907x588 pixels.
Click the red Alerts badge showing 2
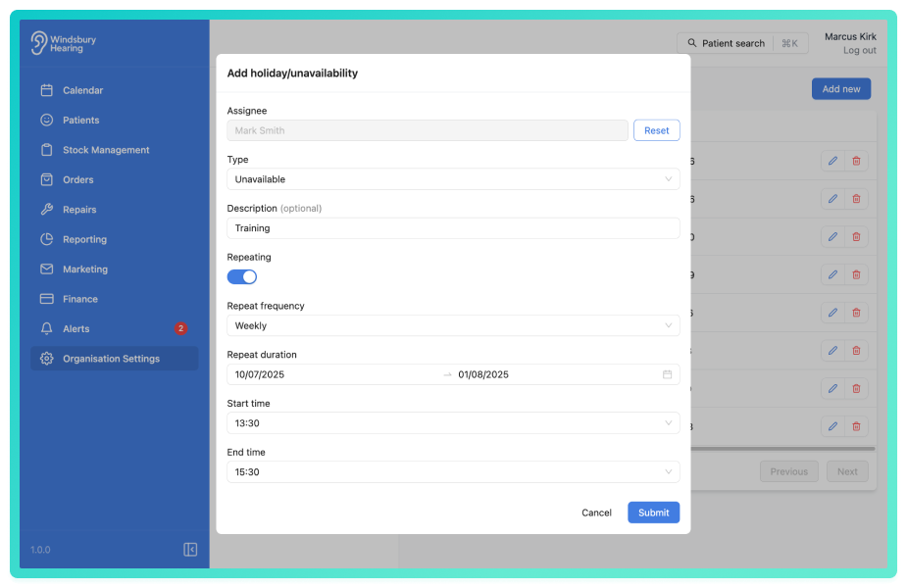pyautogui.click(x=180, y=328)
